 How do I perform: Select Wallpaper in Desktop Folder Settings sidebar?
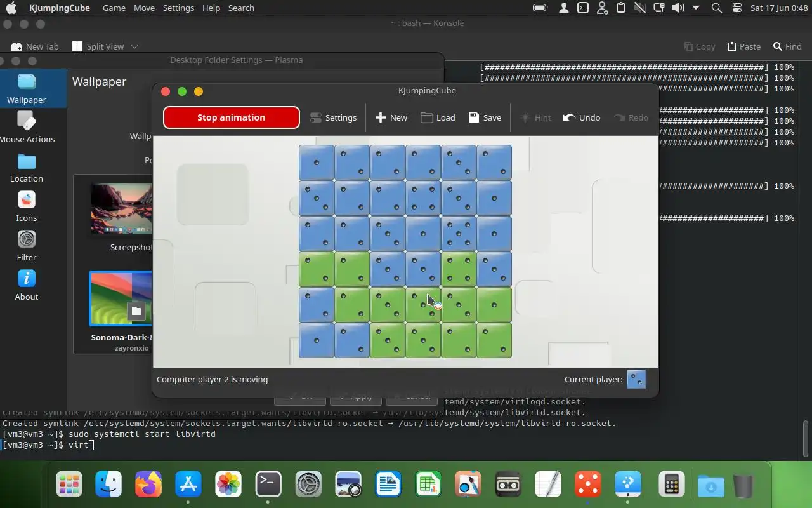[x=27, y=89]
